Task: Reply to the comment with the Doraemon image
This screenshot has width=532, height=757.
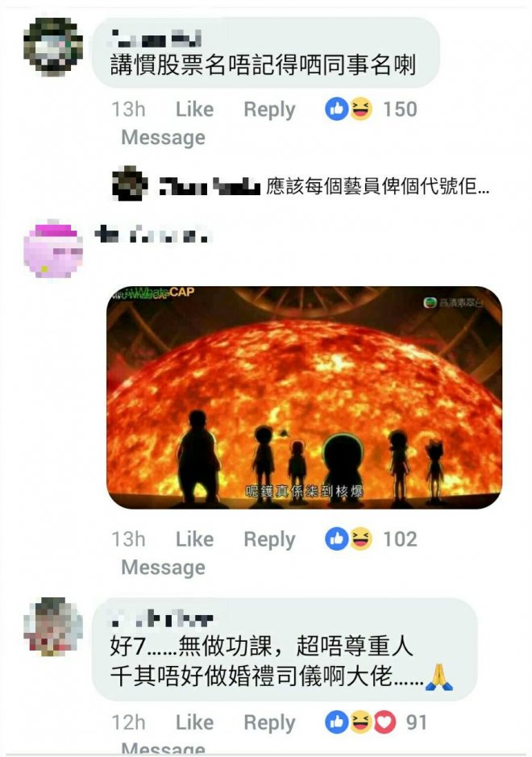Action: pos(269,539)
